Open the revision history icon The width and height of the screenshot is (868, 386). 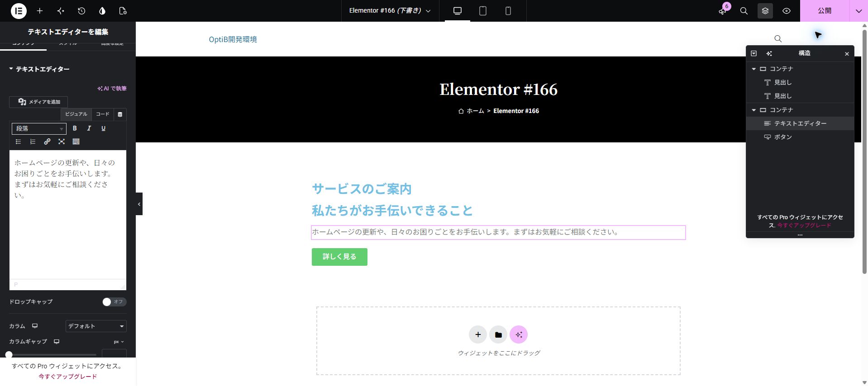81,11
